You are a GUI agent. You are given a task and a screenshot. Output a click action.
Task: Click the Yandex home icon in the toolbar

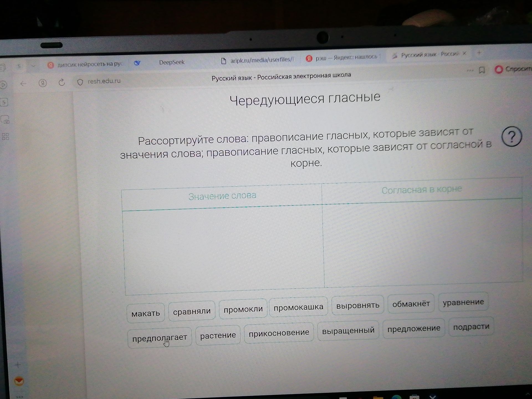tap(43, 83)
